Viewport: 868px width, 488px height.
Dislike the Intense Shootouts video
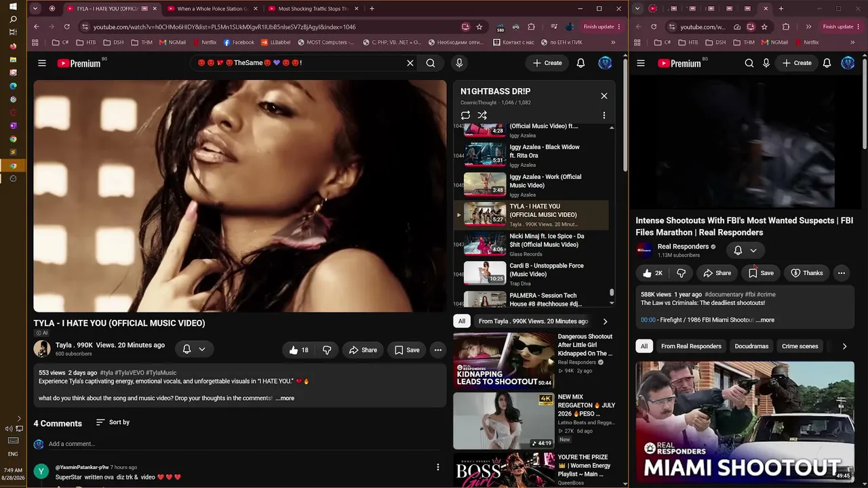(x=681, y=273)
